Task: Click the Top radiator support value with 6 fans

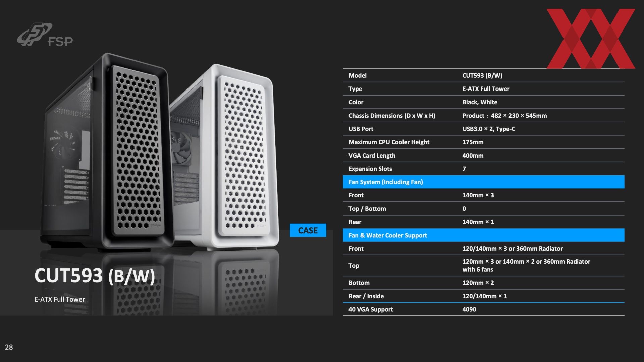Action: click(526, 265)
